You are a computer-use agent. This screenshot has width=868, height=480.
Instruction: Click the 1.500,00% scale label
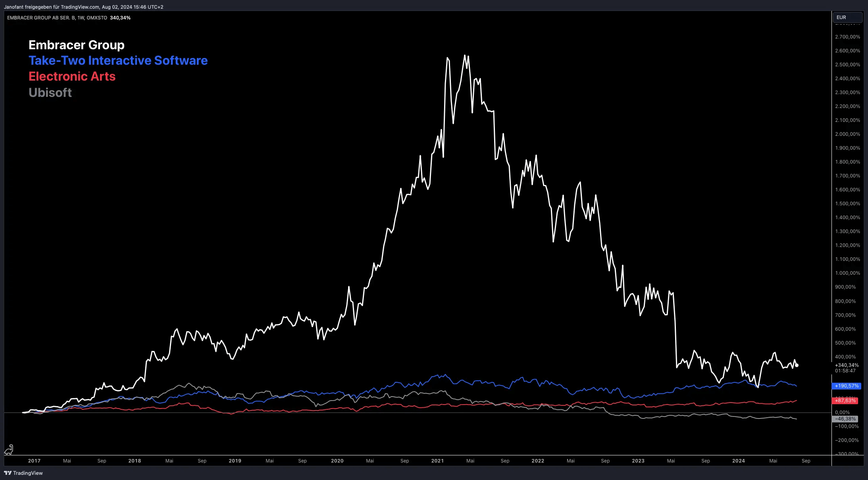[847, 204]
